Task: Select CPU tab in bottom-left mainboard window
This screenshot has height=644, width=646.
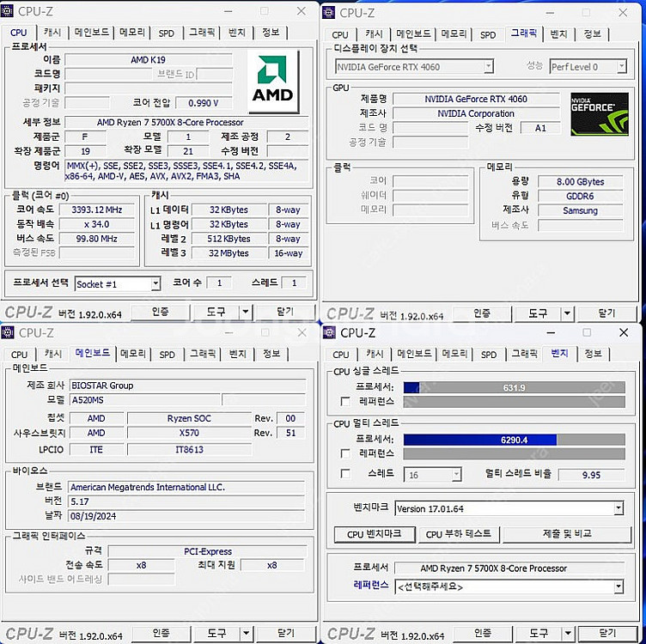Action: click(x=20, y=355)
